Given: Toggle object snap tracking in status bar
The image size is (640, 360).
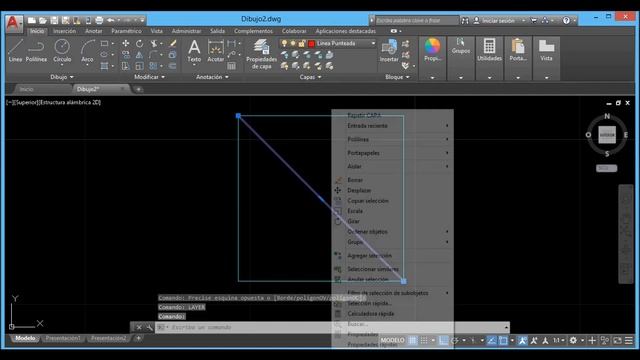Looking at the screenshot, I should tap(492, 340).
